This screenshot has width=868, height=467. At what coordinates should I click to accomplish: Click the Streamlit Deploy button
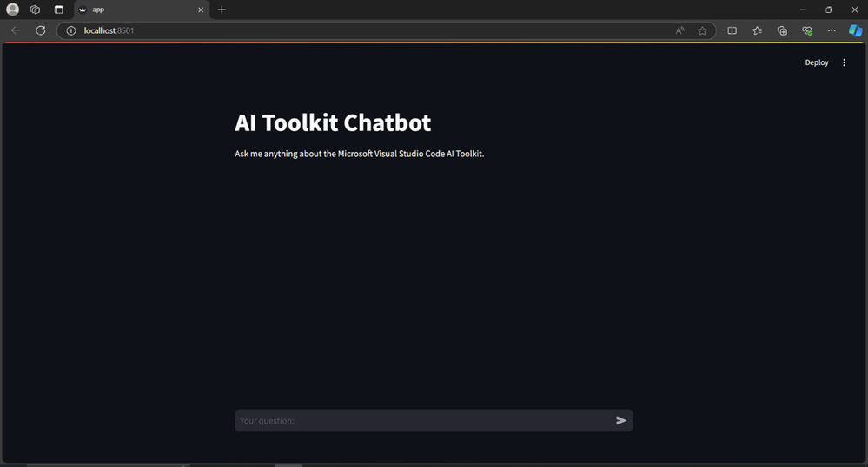coord(817,62)
